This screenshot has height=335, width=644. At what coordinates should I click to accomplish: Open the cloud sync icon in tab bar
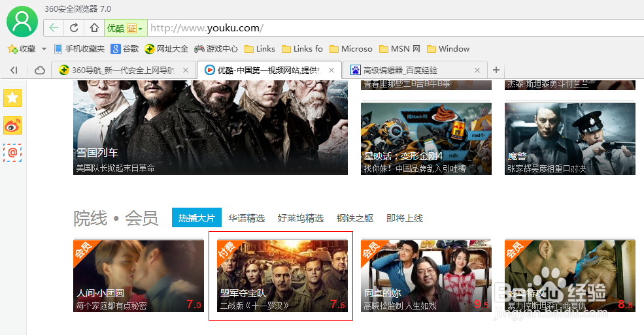(40, 70)
